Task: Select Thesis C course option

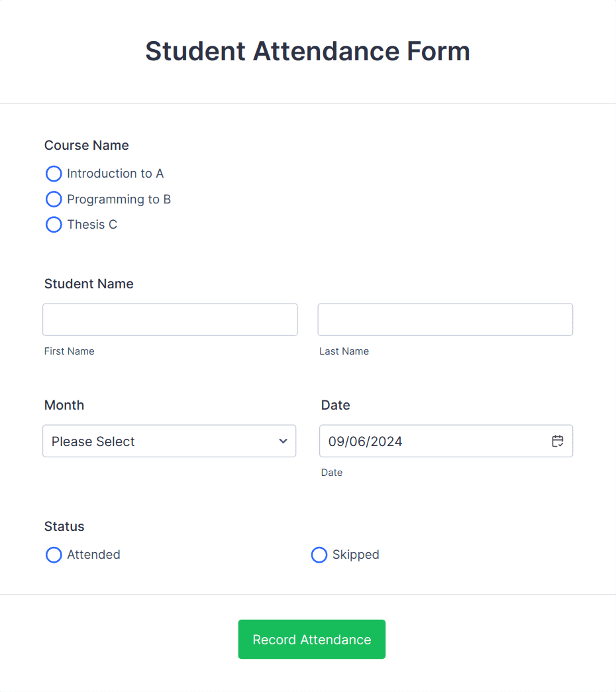Action: pos(54,224)
